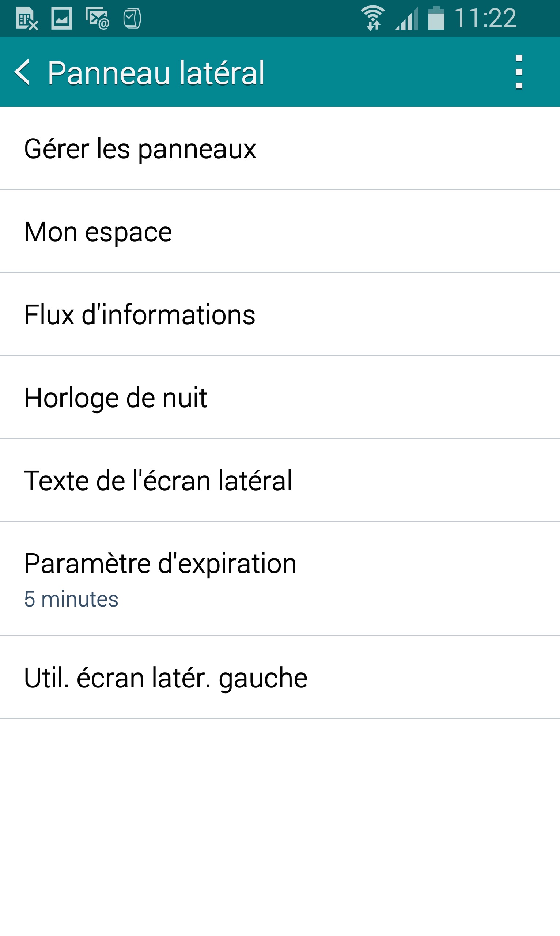Tap the back arrow beside Panneau latéral
The height and width of the screenshot is (936, 560).
point(23,72)
